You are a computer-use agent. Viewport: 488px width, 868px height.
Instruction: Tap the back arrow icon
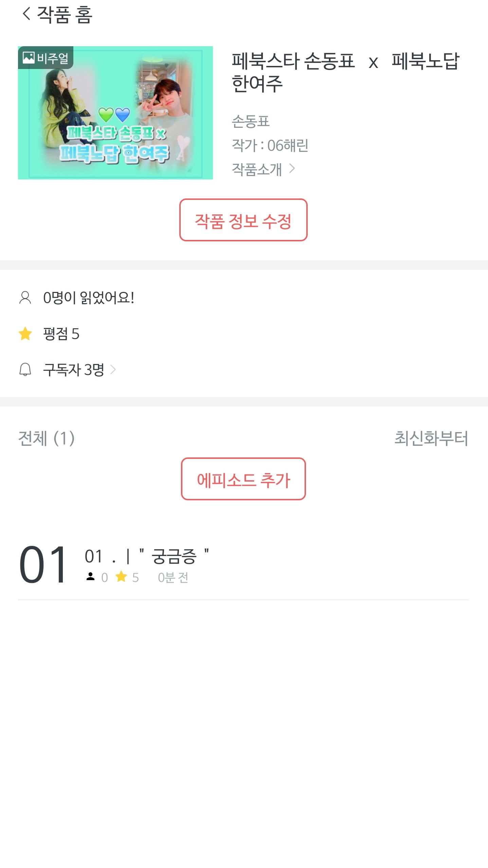coord(26,14)
